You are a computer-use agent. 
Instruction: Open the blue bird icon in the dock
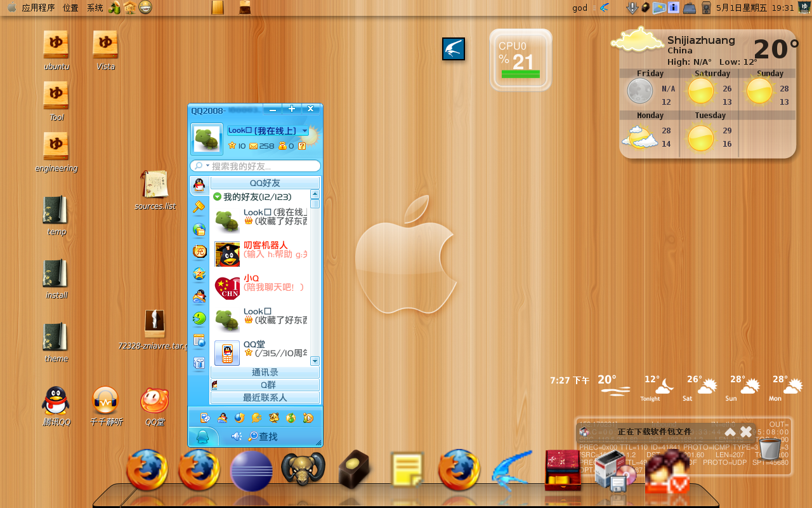[511, 471]
